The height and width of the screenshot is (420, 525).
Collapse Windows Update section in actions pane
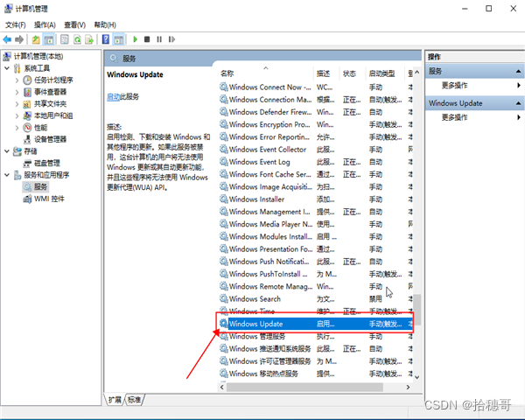coord(518,103)
